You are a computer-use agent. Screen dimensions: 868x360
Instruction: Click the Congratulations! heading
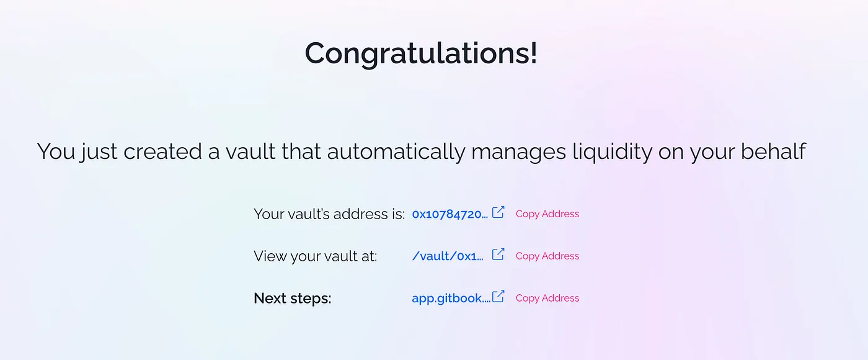pos(421,53)
